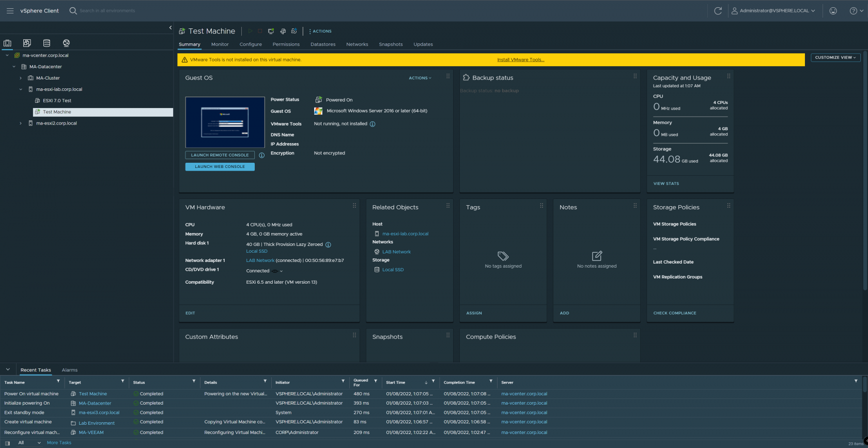Click the Launch Console toolbar icon
868x448 pixels.
pyautogui.click(x=271, y=31)
